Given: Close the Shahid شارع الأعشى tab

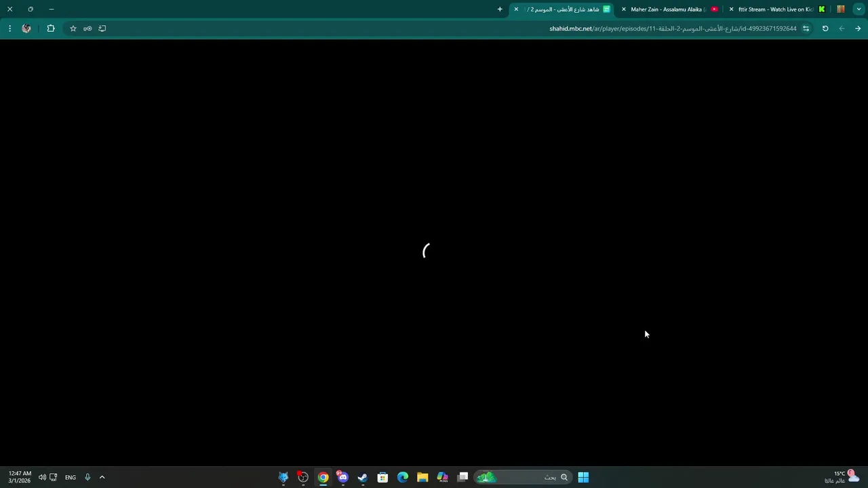Looking at the screenshot, I should pos(516,9).
